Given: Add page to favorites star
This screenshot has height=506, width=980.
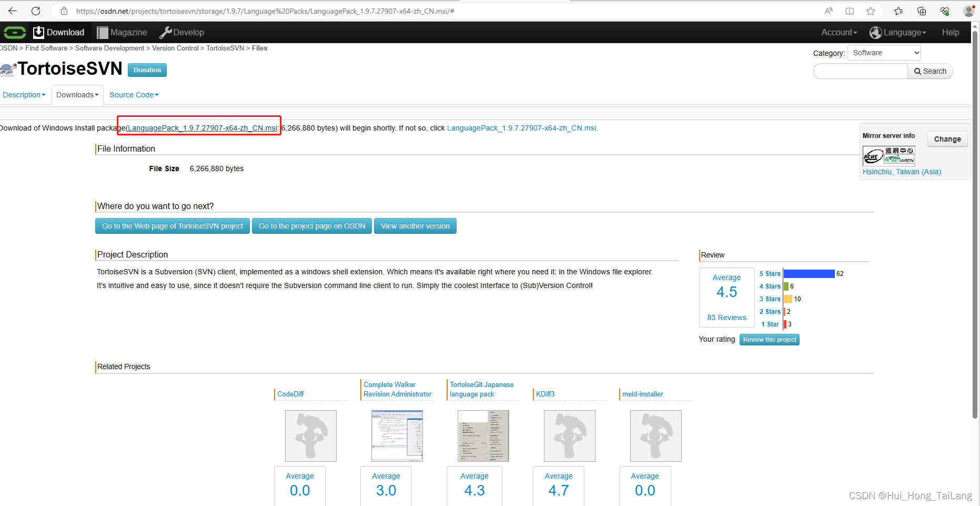Looking at the screenshot, I should pos(871,11).
